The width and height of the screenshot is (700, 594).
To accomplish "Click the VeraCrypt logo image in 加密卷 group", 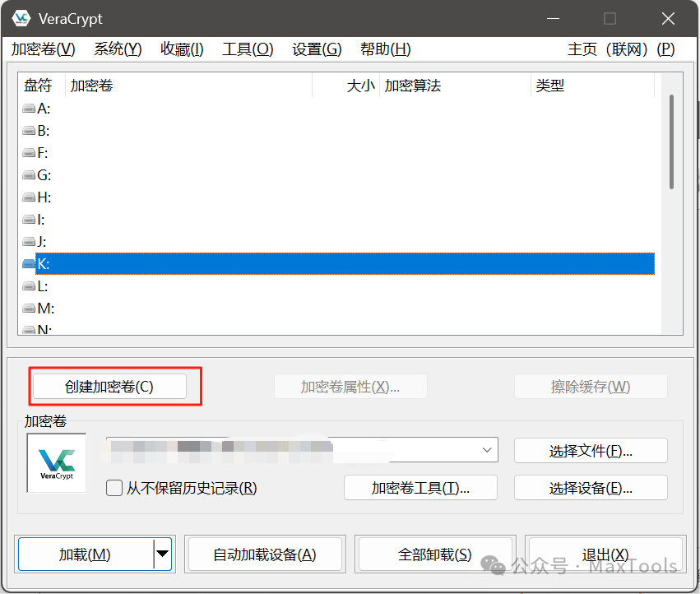I will 57,463.
